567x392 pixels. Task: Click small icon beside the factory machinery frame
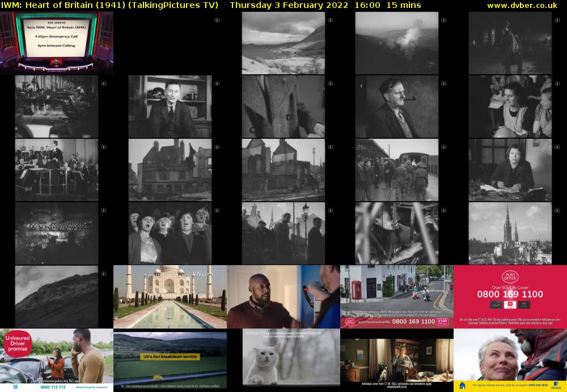click(x=103, y=83)
